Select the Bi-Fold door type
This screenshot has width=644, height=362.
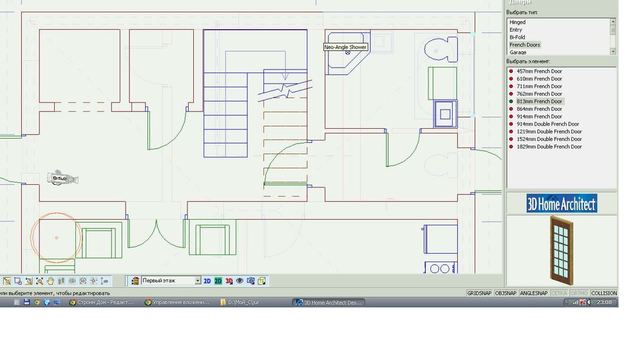(517, 37)
